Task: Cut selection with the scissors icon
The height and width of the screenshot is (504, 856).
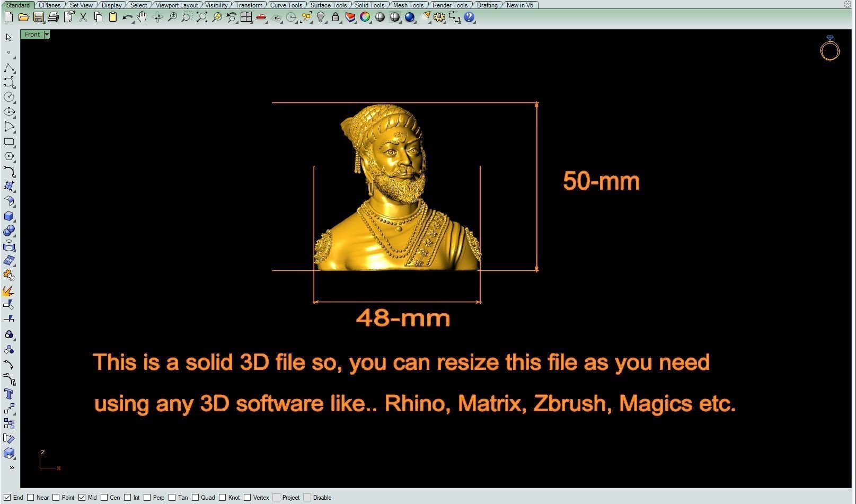Action: pyautogui.click(x=83, y=17)
